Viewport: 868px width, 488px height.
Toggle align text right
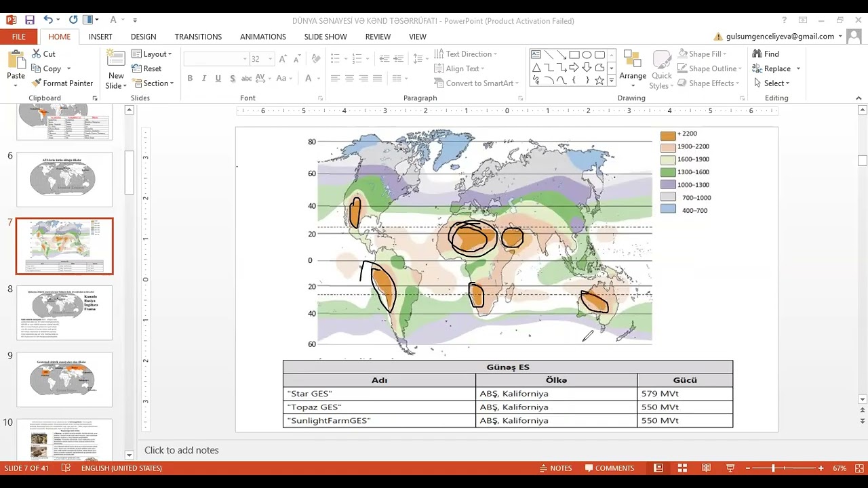pyautogui.click(x=363, y=79)
